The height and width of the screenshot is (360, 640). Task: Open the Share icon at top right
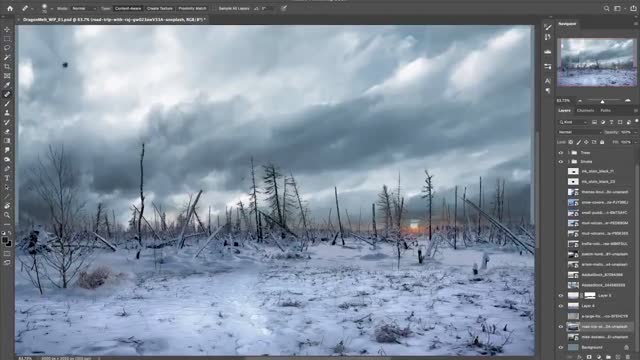click(x=633, y=8)
